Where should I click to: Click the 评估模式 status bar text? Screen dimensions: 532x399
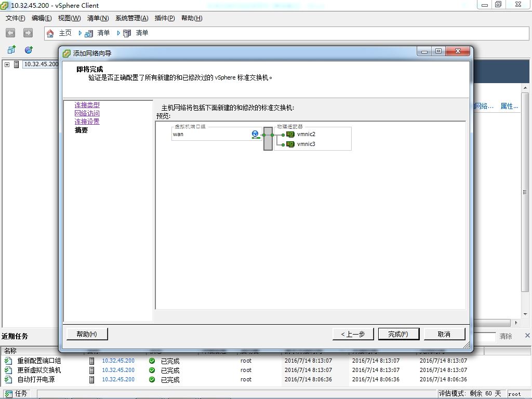click(x=470, y=394)
